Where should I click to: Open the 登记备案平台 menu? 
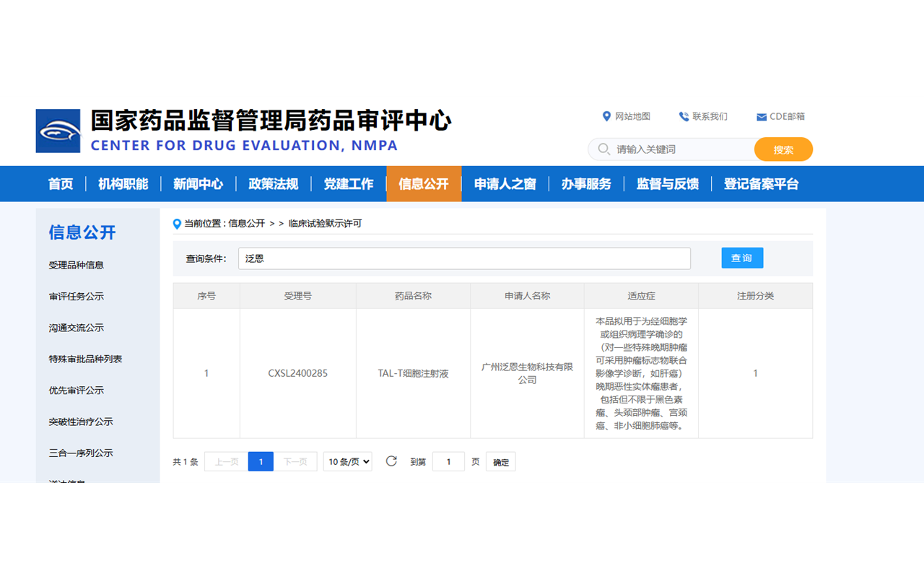pos(762,184)
